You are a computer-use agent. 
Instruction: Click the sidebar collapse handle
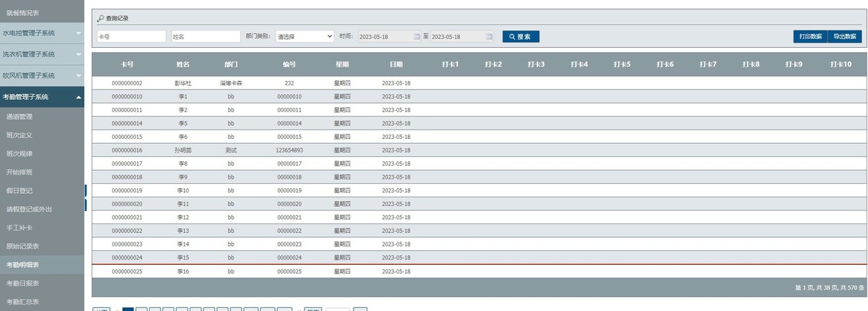(x=85, y=197)
